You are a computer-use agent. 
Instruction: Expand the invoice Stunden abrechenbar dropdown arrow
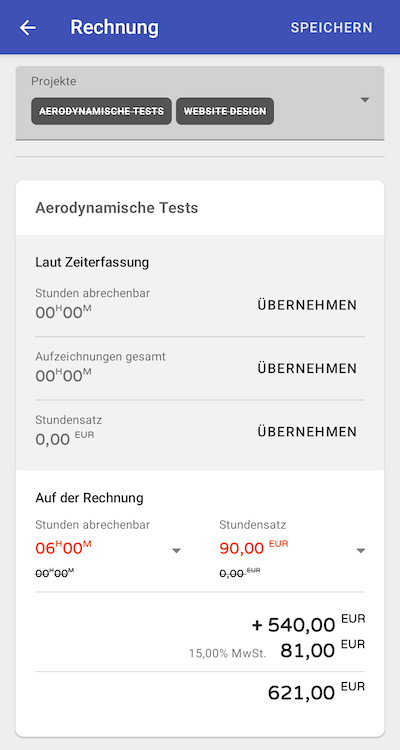pyautogui.click(x=176, y=551)
